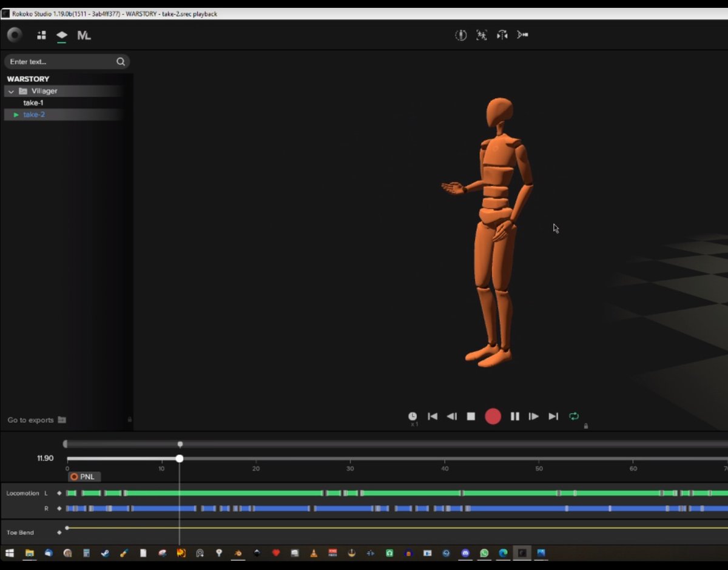The height and width of the screenshot is (570, 728).
Task: Select take-2 in the project list
Action: tap(34, 115)
